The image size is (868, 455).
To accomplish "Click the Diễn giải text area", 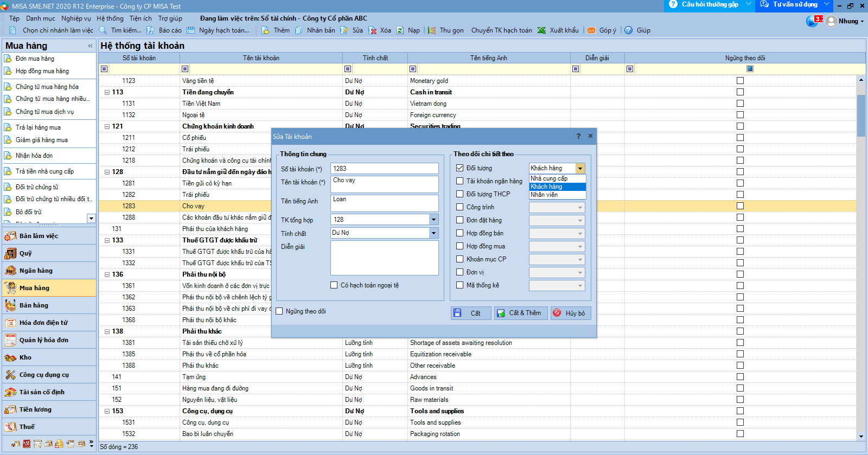I will 385,258.
